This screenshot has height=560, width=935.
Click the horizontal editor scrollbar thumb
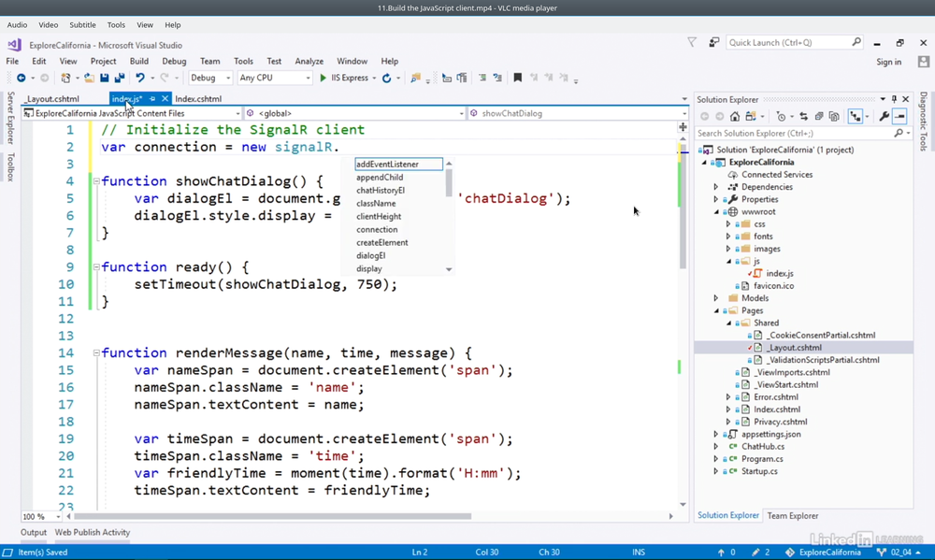coord(272,516)
